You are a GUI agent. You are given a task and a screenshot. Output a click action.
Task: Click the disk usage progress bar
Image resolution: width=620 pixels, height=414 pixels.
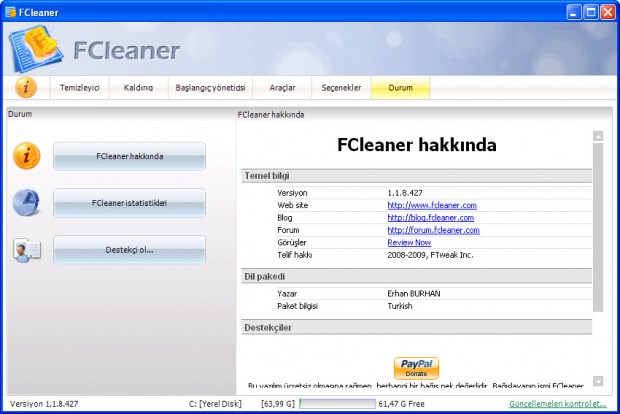337,404
